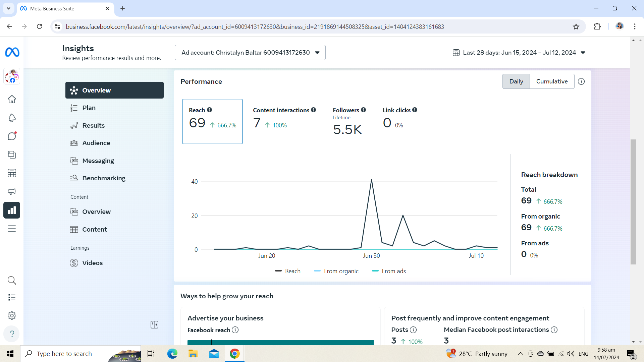Click Windows taskbar search box

pos(80,354)
